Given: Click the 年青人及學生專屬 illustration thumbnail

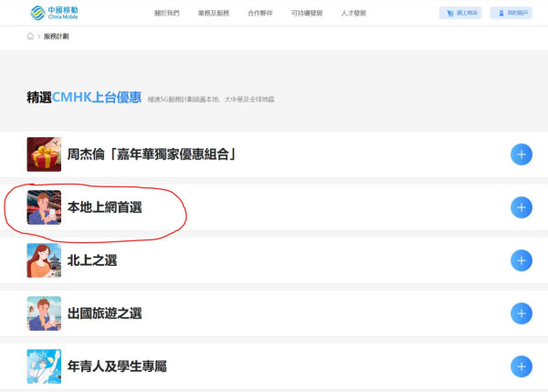Looking at the screenshot, I should 44,366.
